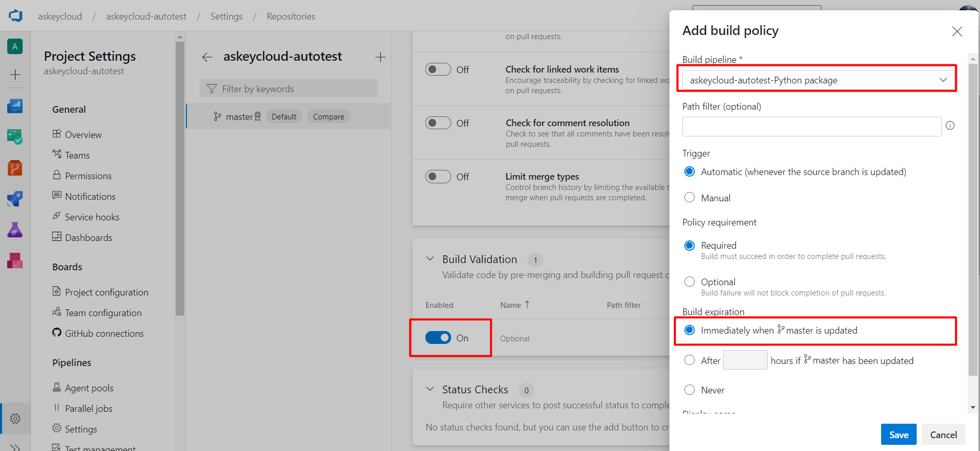Click the settings sidebar scrollbar
The width and height of the screenshot is (980, 451).
(180, 178)
